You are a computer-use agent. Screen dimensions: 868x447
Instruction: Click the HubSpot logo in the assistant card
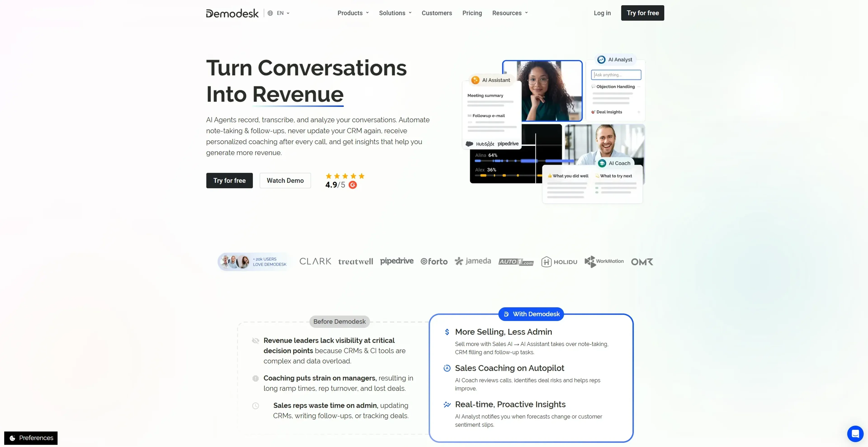[485, 144]
